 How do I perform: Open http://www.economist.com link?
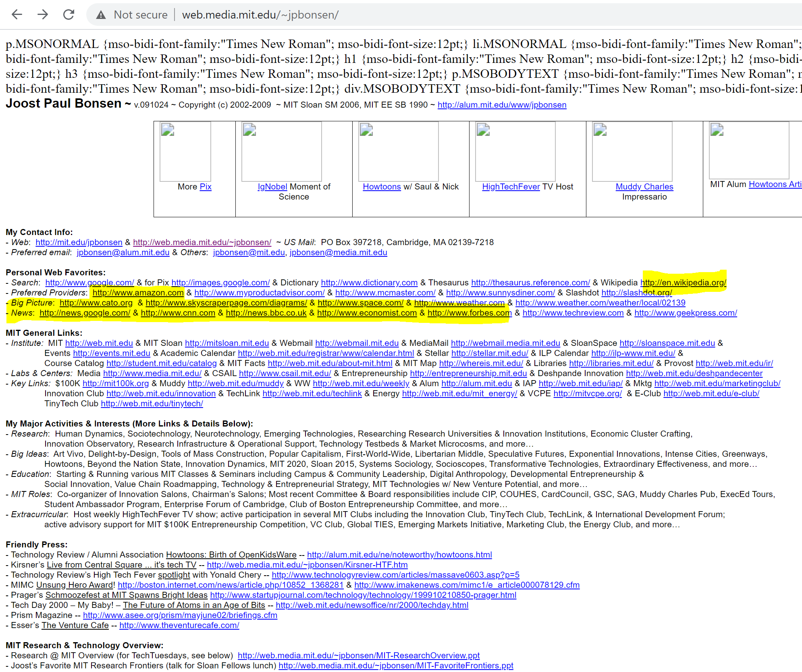click(x=367, y=313)
